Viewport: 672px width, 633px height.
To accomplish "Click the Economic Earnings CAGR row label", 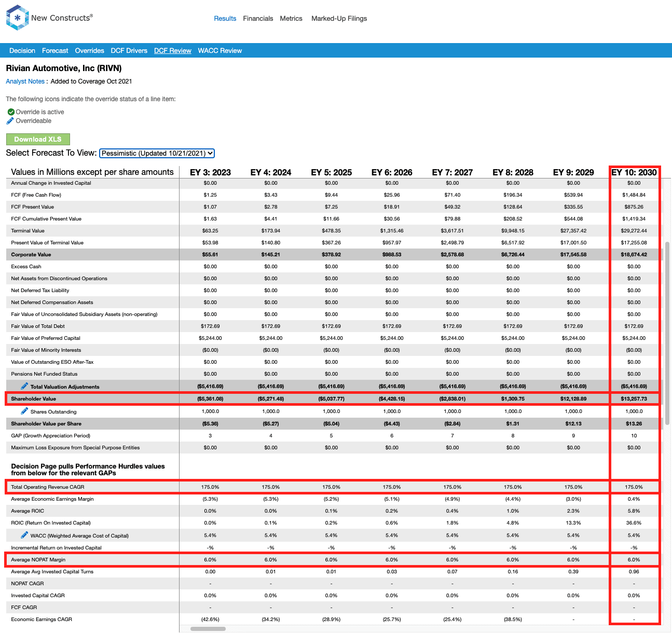I will [x=42, y=619].
